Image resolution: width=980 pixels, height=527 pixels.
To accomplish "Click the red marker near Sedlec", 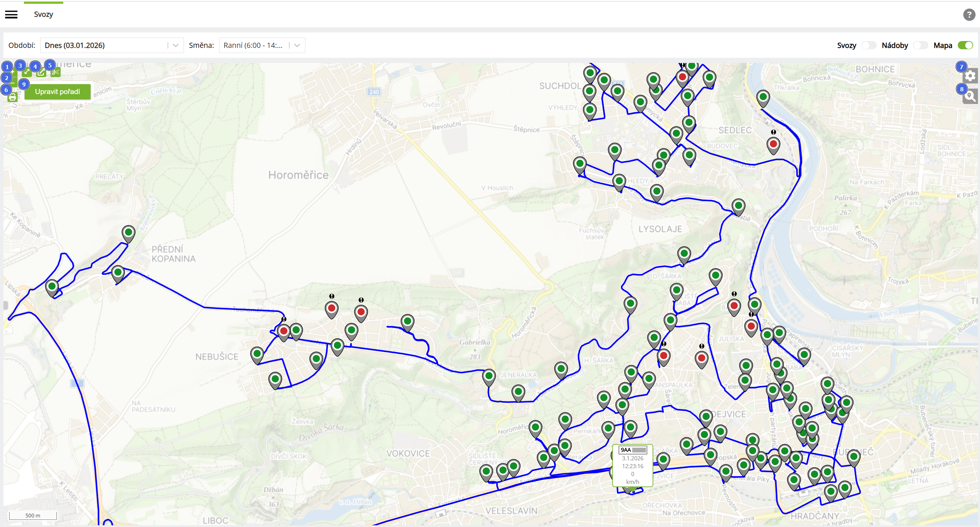I will tap(773, 144).
